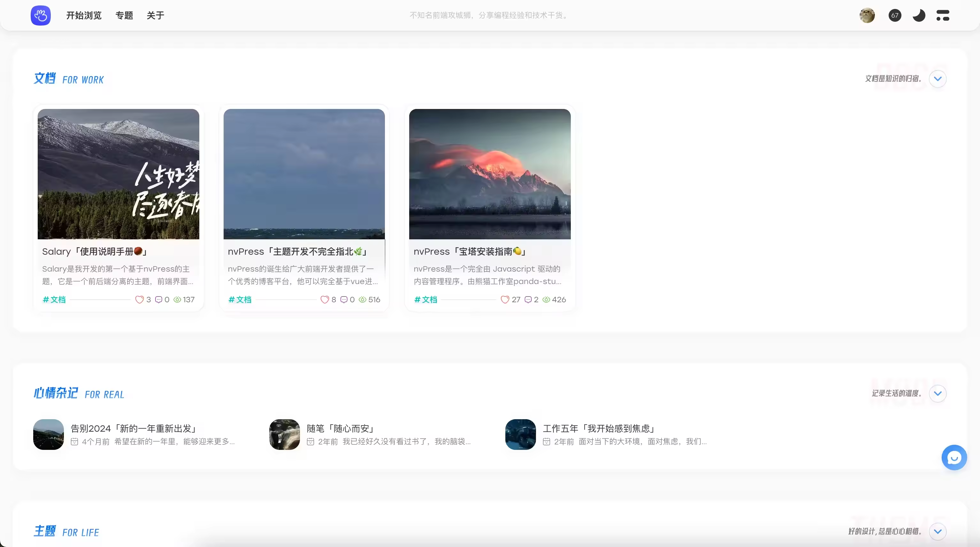Open the 开始浏览 menu item
The width and height of the screenshot is (980, 547).
click(x=84, y=15)
